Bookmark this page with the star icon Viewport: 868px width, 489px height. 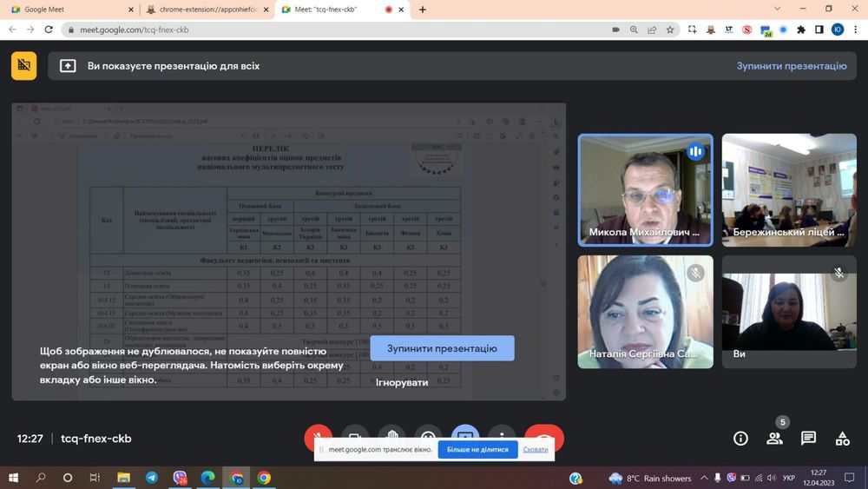coord(670,30)
